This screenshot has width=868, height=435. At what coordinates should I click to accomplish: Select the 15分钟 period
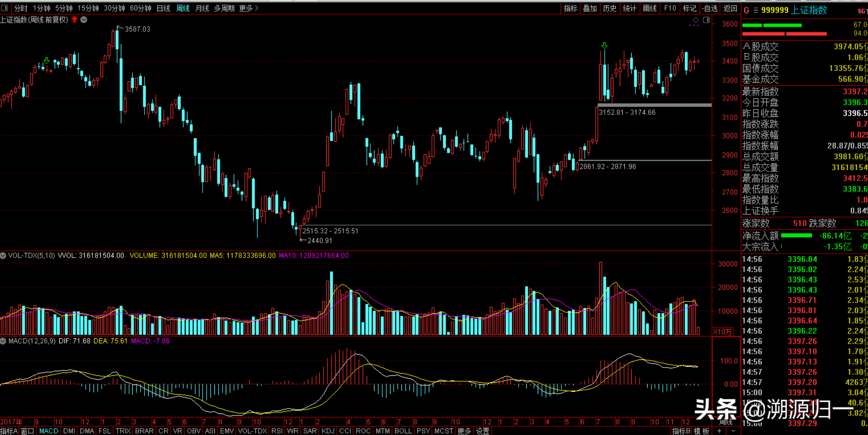[88, 8]
